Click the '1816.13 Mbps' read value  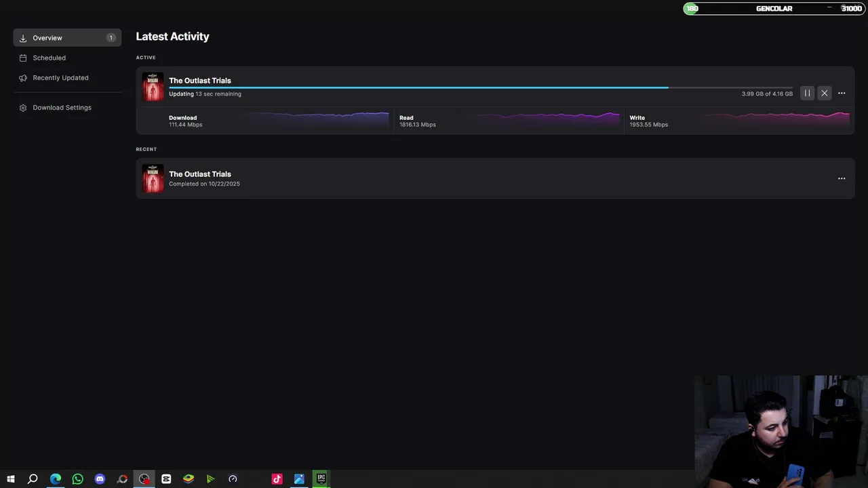coord(417,125)
